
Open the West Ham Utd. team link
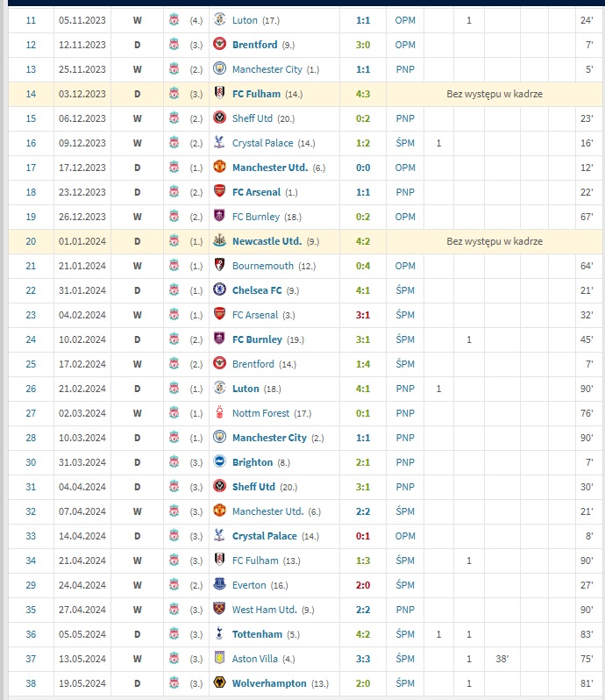pyautogui.click(x=265, y=610)
